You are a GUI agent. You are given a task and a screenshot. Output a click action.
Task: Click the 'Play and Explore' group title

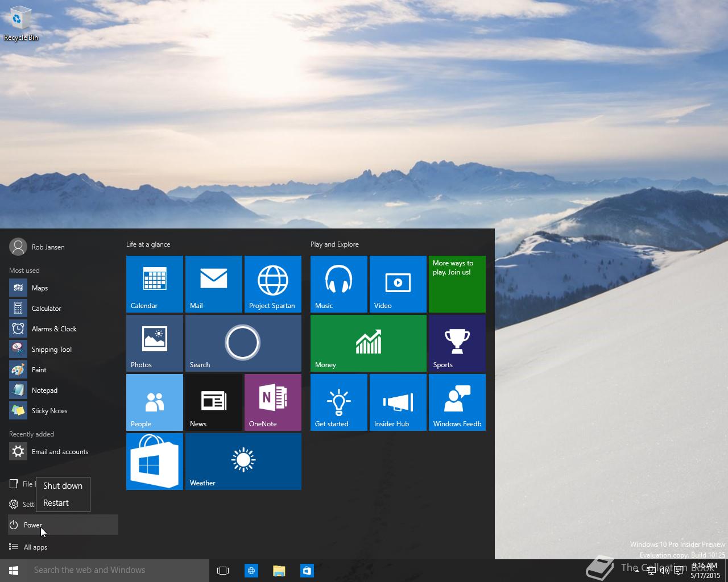pos(334,244)
